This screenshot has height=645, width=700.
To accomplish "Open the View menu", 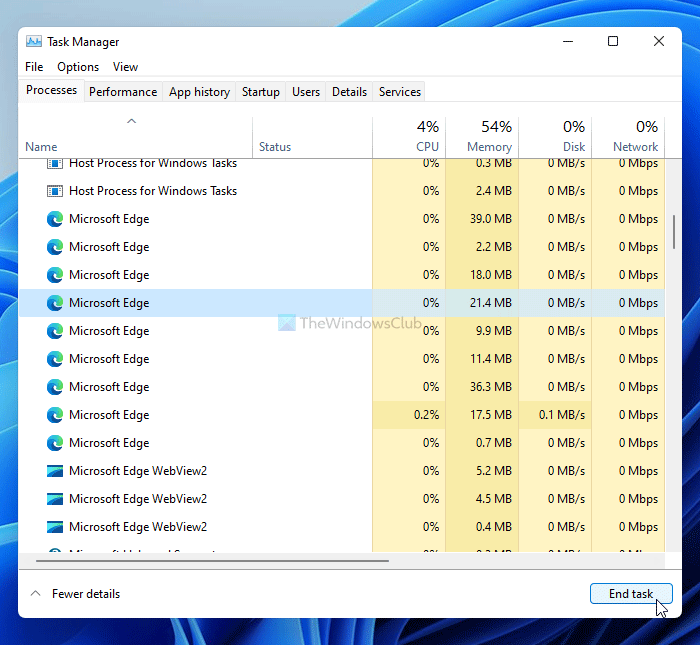I will pyautogui.click(x=125, y=67).
